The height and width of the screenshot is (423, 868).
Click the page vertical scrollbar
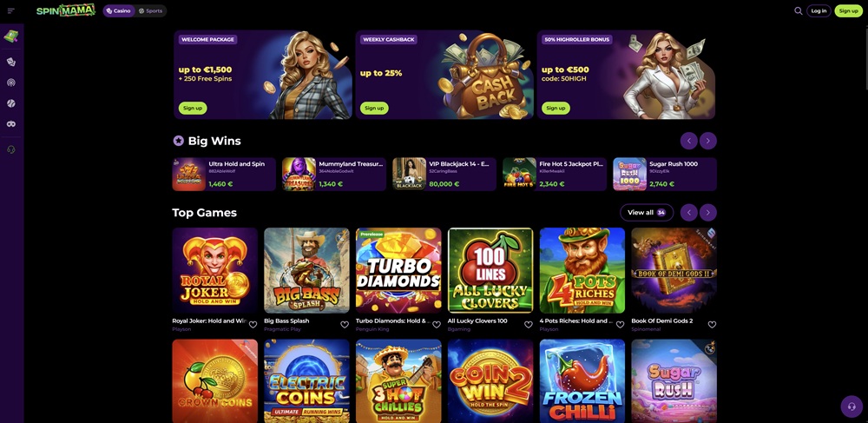[x=865, y=56]
